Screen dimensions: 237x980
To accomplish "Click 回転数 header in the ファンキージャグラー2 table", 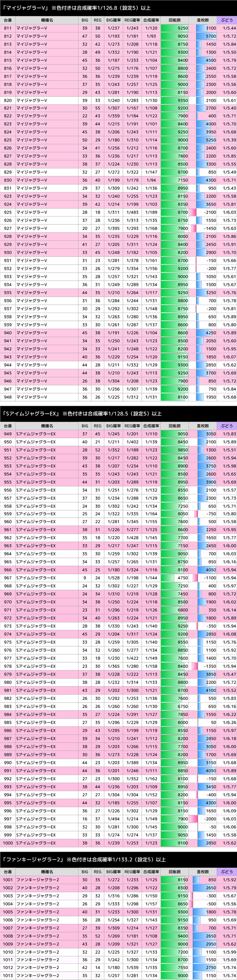I will (x=175, y=872).
